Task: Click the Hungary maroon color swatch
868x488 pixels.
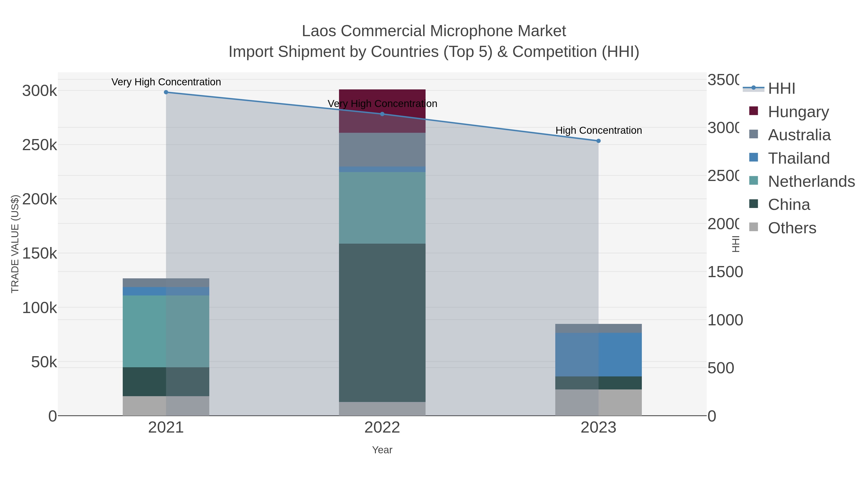Action: (x=753, y=111)
